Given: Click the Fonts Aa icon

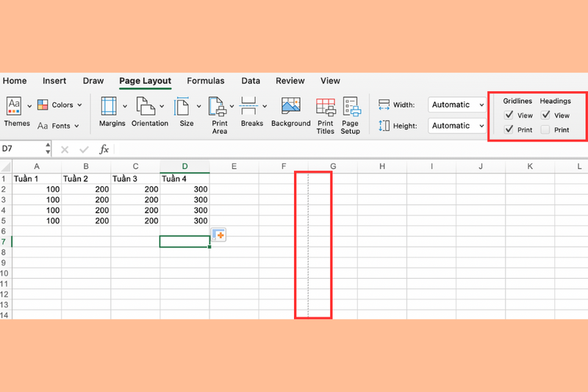Looking at the screenshot, I should (x=43, y=126).
